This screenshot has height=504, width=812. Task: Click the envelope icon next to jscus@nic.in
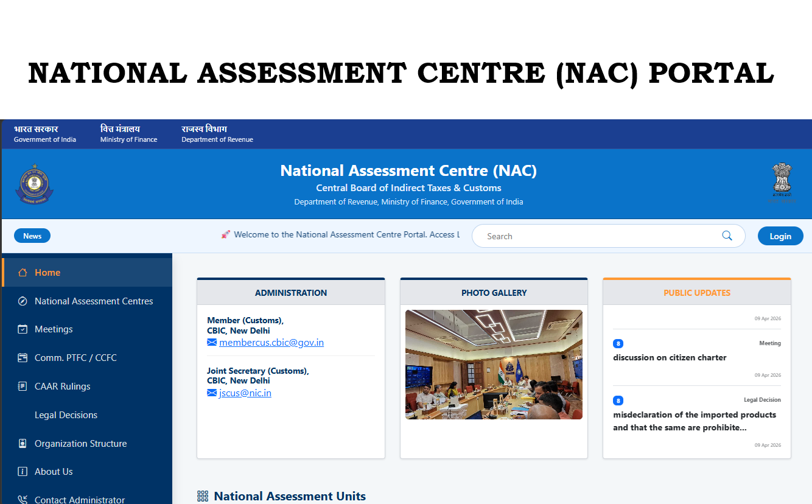(212, 393)
